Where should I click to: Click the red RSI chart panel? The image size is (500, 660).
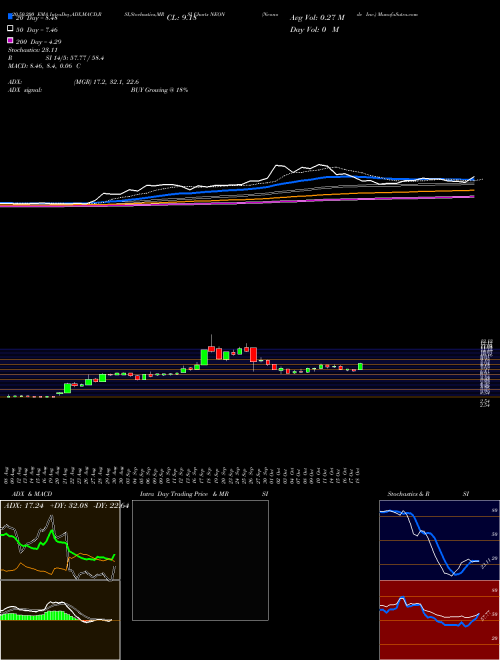pos(439,620)
